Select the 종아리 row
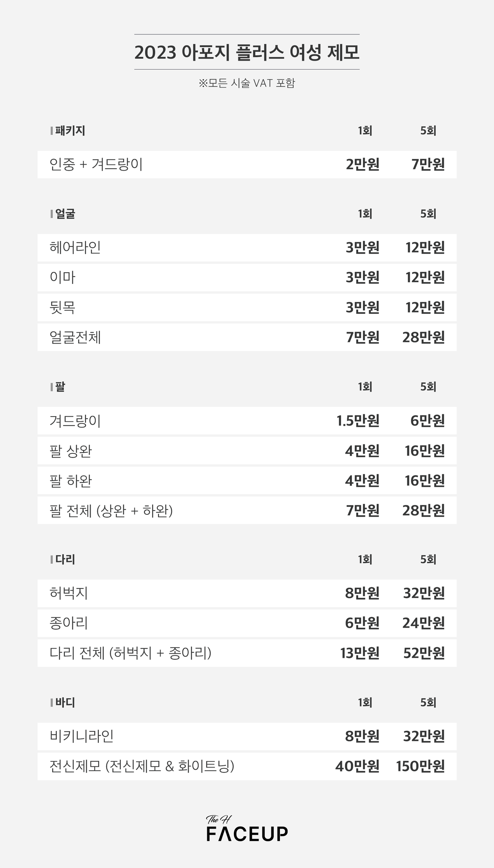Image resolution: width=494 pixels, height=868 pixels. pos(247,623)
